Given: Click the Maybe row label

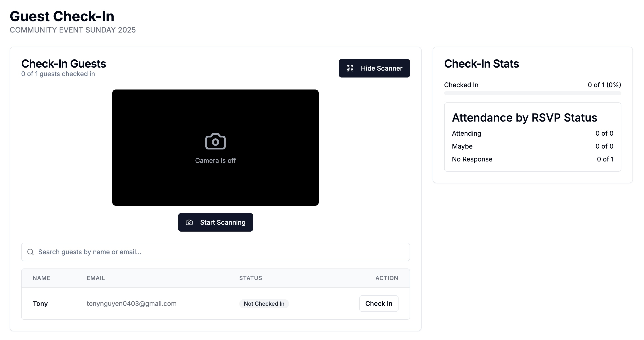Looking at the screenshot, I should 462,146.
